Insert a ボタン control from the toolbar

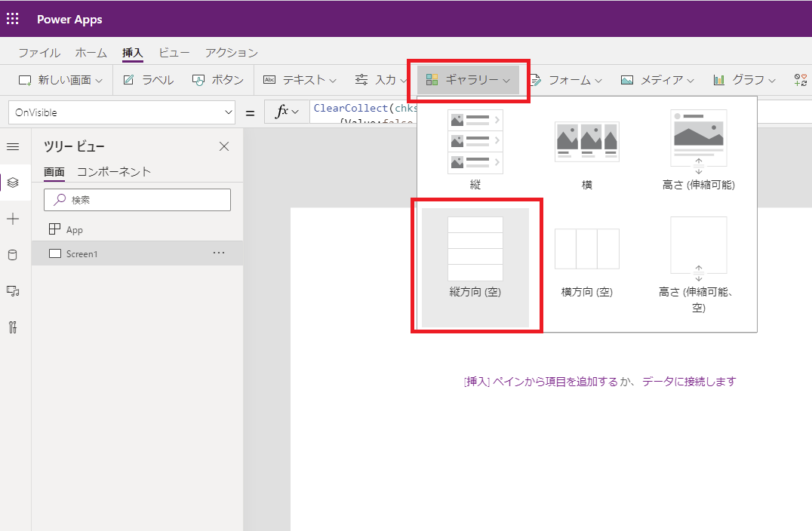pos(218,79)
